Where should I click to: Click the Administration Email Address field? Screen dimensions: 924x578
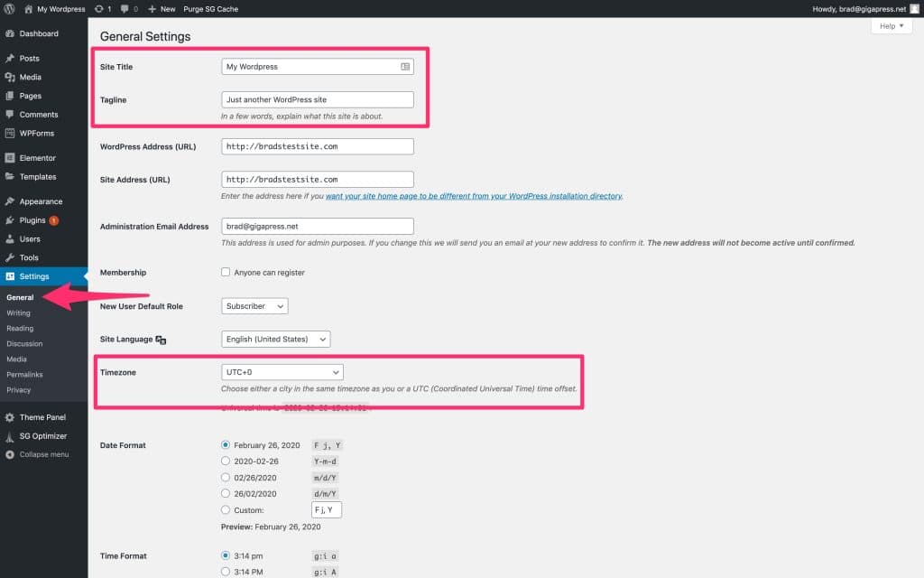(318, 226)
